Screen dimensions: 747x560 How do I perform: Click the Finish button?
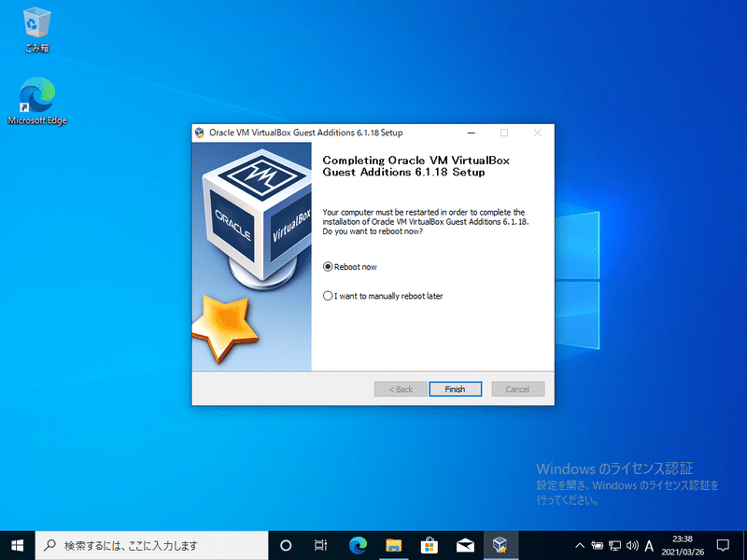coord(455,389)
